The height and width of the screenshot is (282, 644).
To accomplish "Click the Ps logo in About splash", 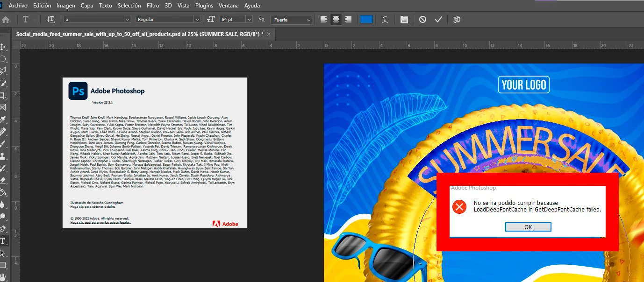I will 78,91.
